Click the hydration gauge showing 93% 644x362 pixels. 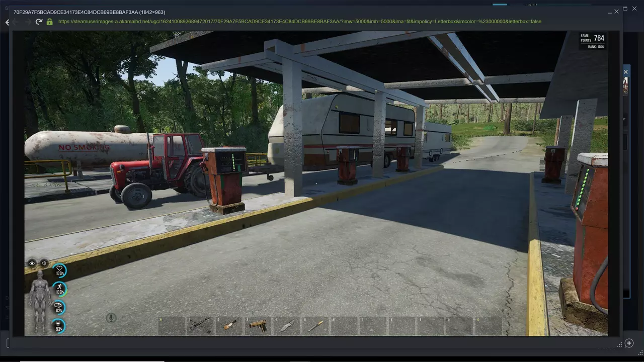59,326
